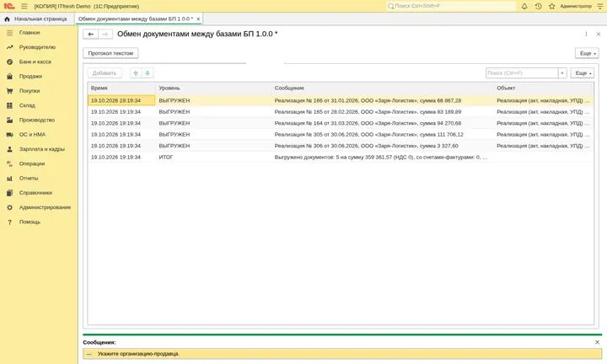Sort by the Сообщение column header
This screenshot has width=607, height=364.
pos(383,88)
